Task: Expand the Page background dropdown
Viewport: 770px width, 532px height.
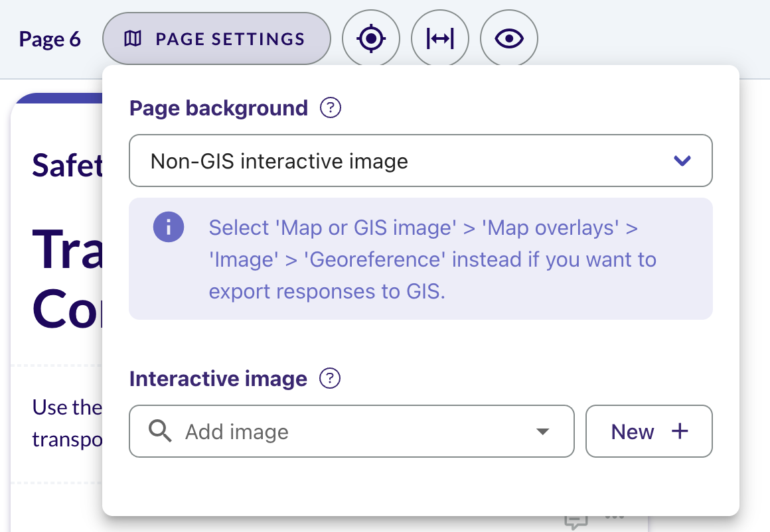Action: coord(421,161)
